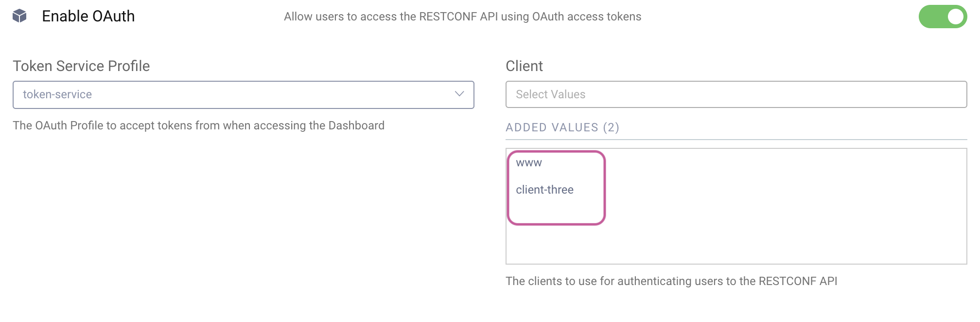Click the Token Service Profile label
Image resolution: width=980 pixels, height=322 pixels.
[x=82, y=66]
